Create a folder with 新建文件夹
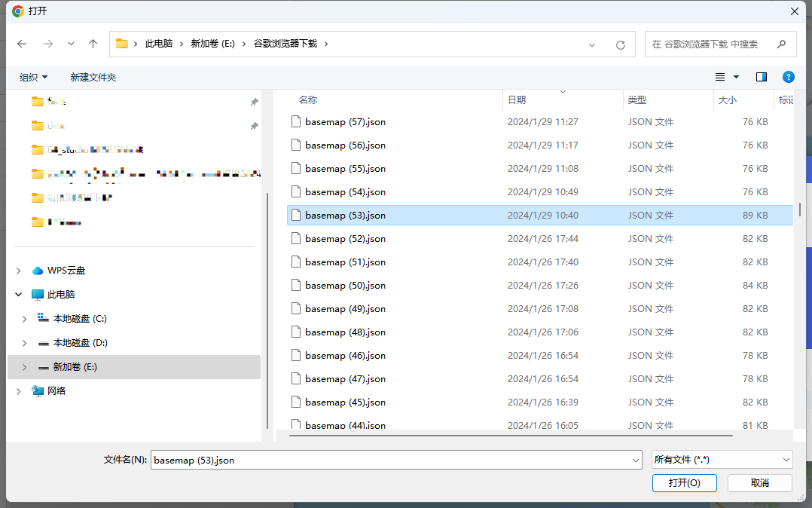Image resolution: width=812 pixels, height=508 pixels. 93,76
